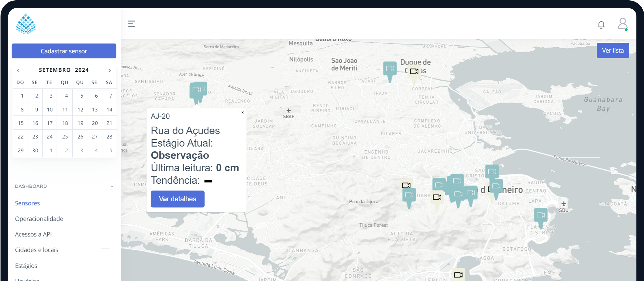The image size is (644, 281).
Task: Open the Sensores menu item
Action: click(x=27, y=203)
